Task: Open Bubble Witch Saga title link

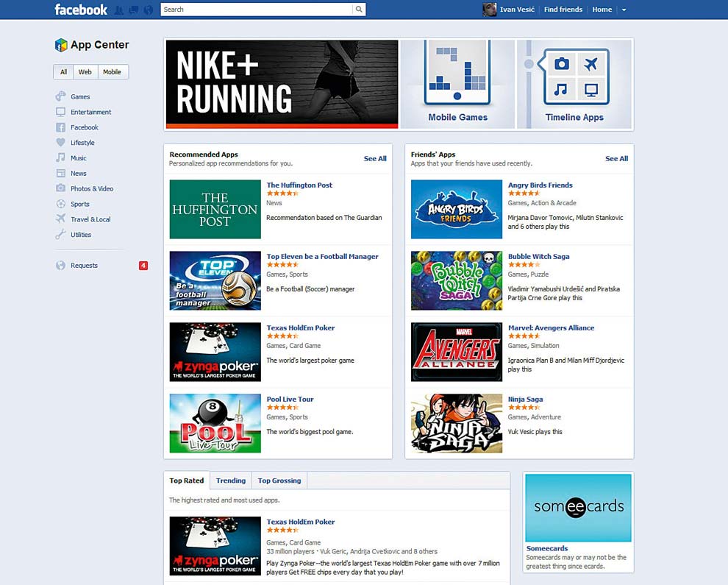Action: [538, 257]
